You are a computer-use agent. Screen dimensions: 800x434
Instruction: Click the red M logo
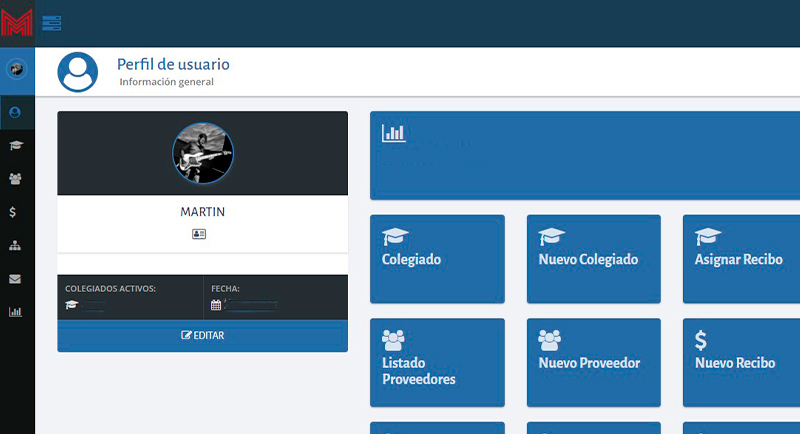click(17, 23)
